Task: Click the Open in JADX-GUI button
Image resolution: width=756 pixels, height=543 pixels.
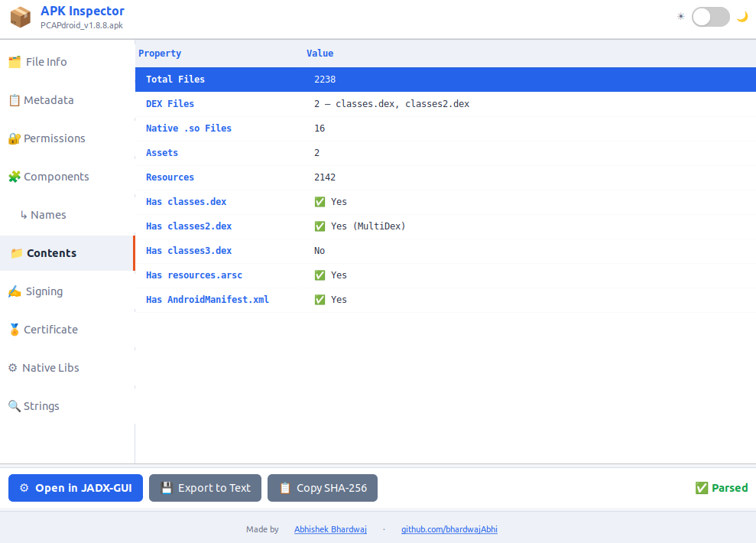Action: pyautogui.click(x=76, y=488)
